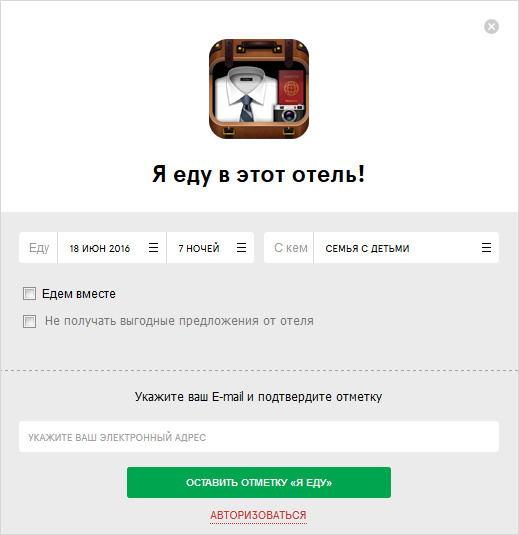Tick the Не получать выгодные предложения checkbox

29,321
